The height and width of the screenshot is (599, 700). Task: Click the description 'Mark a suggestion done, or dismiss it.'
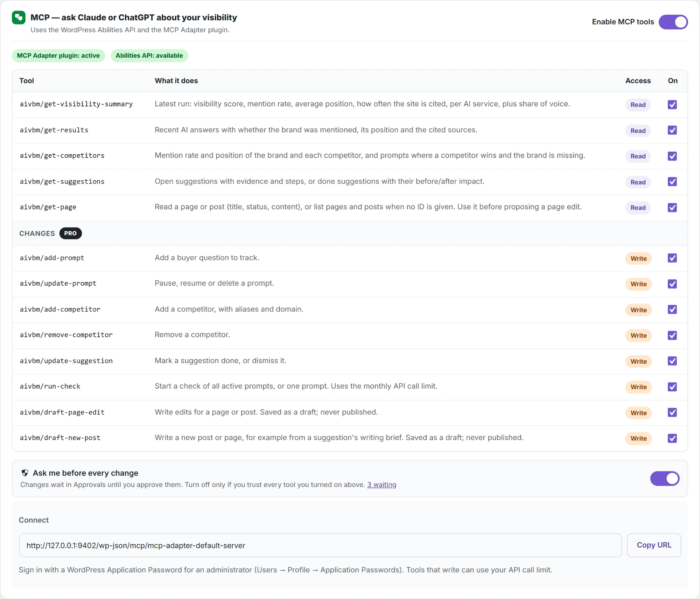(220, 361)
